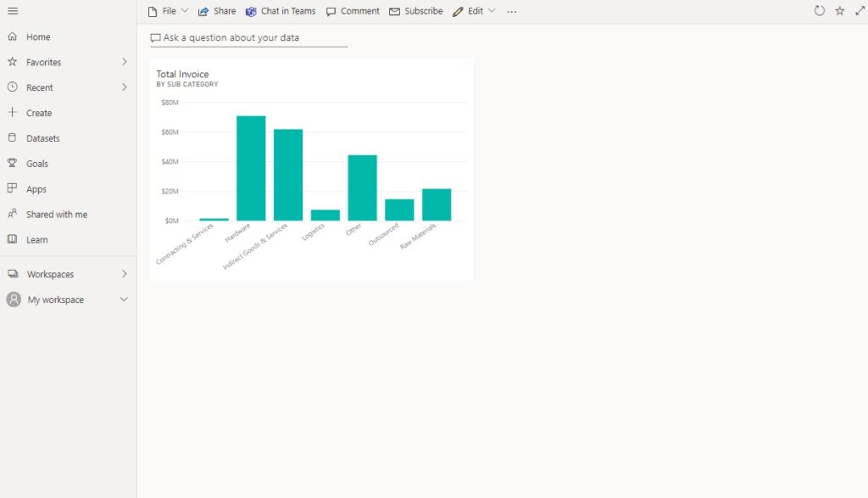The width and height of the screenshot is (868, 498).
Task: Select the Logistics bar
Action: point(325,215)
